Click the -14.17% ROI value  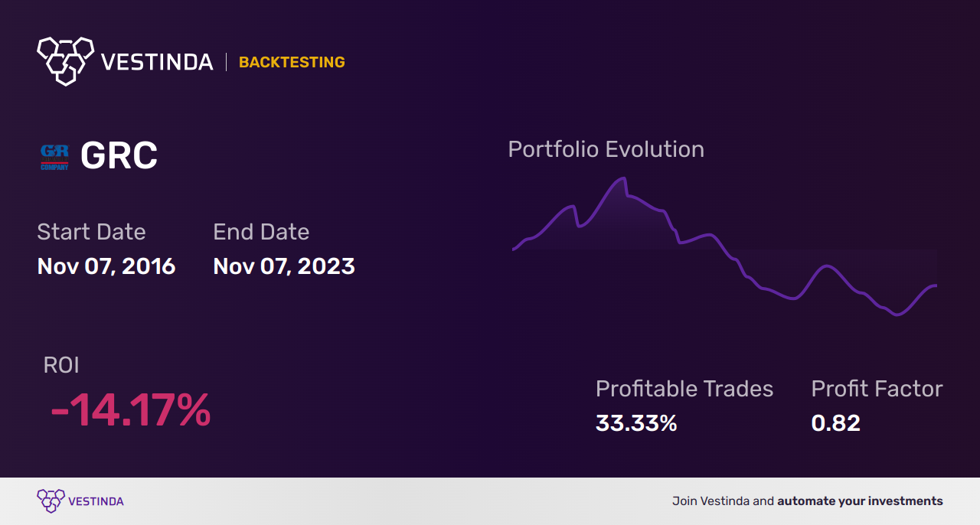tap(130, 411)
